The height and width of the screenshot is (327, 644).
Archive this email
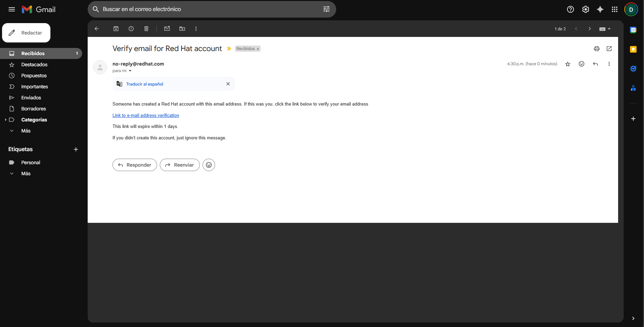[x=116, y=29]
